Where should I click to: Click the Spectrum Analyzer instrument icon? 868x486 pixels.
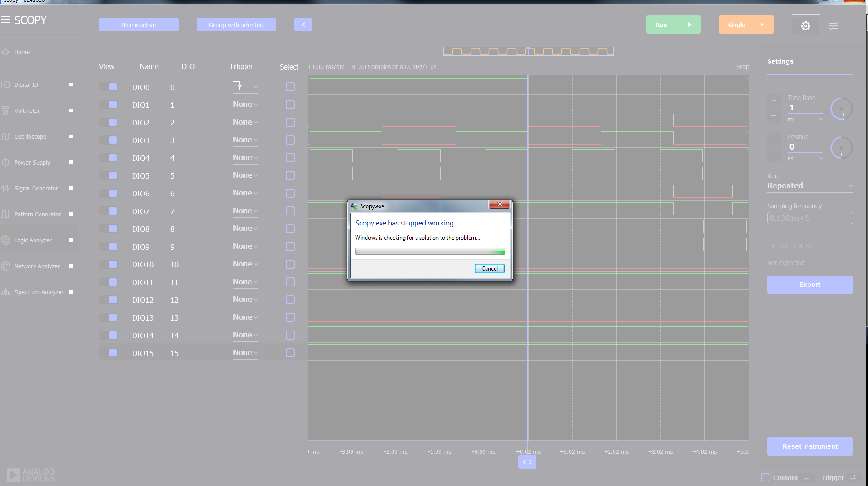point(5,292)
